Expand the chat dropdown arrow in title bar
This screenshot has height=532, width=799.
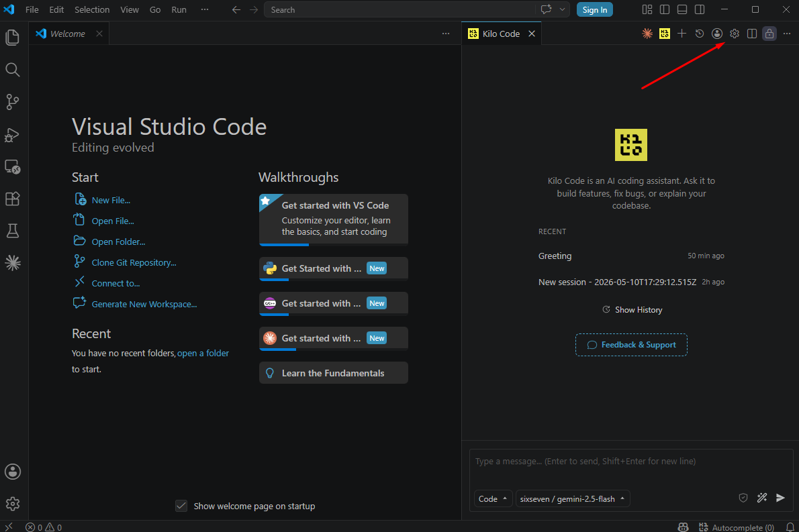[563, 9]
